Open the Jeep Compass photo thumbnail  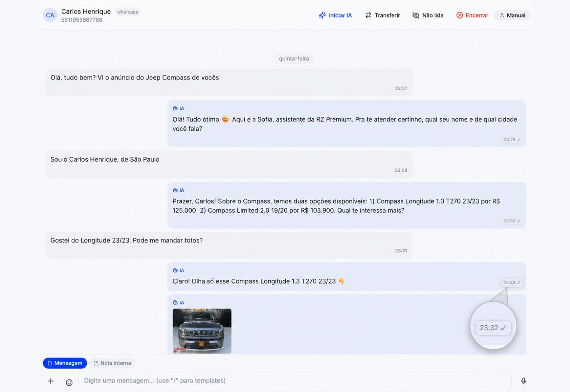[202, 331]
